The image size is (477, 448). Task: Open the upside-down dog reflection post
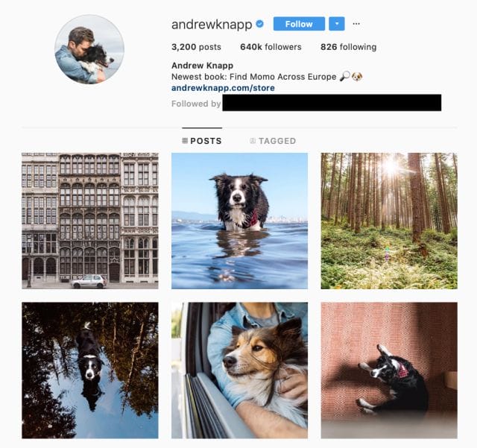[90, 370]
